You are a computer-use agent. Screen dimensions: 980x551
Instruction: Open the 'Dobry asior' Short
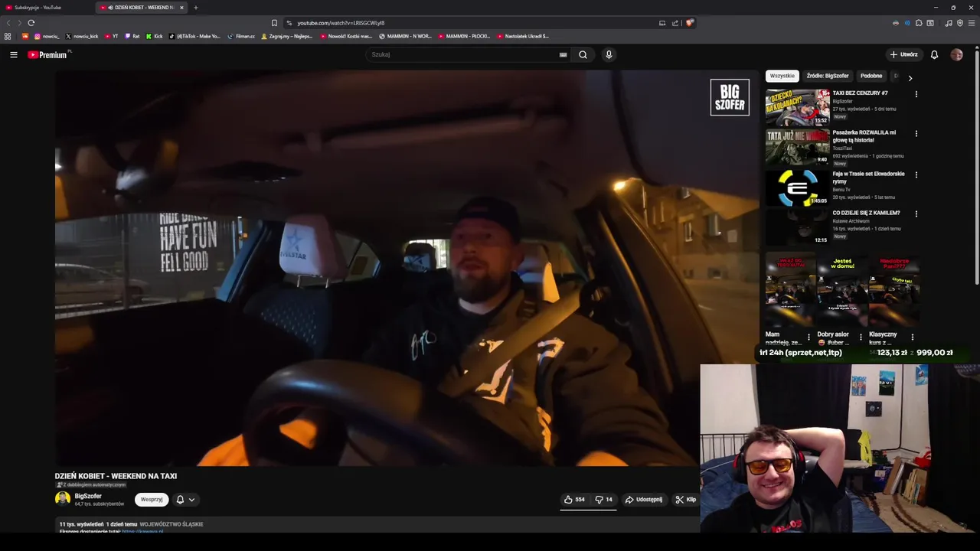[841, 291]
